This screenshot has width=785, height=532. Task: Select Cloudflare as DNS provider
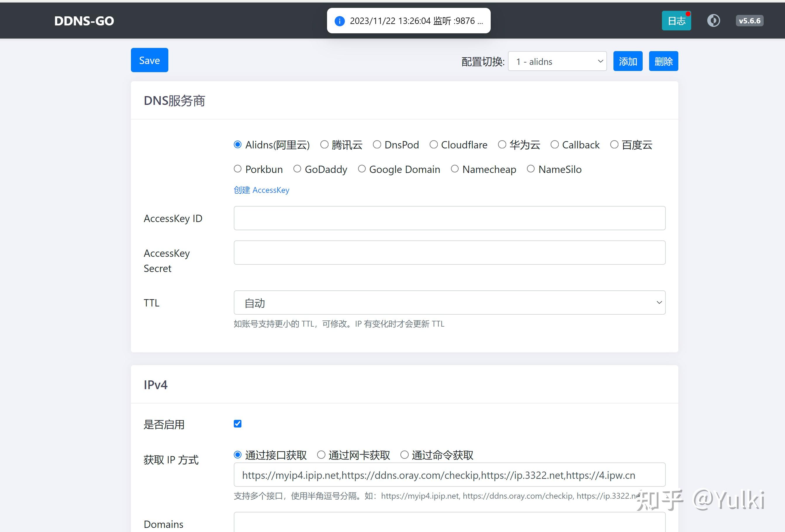(x=433, y=145)
